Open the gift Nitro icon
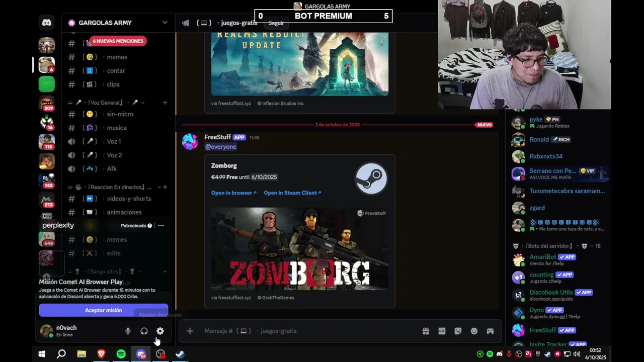 (x=426, y=331)
